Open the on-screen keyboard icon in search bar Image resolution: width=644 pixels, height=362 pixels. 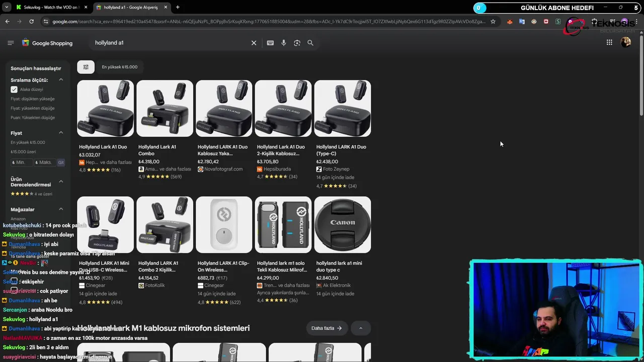(x=270, y=43)
